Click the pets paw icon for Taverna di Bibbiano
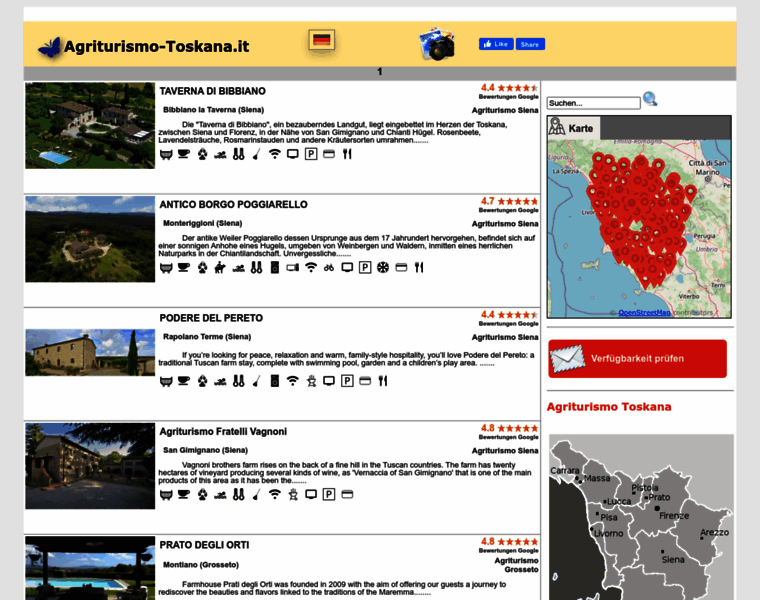 coord(202,154)
